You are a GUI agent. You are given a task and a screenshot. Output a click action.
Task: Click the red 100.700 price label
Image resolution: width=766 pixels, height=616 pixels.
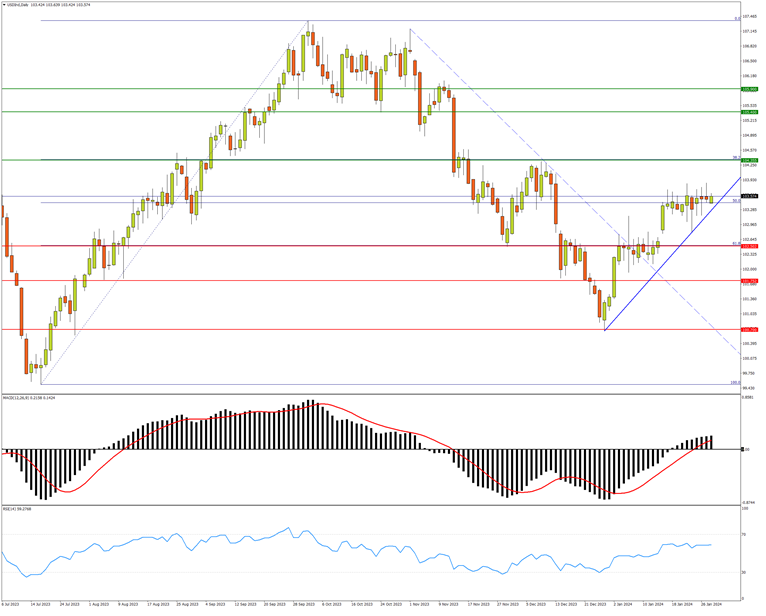(749, 329)
